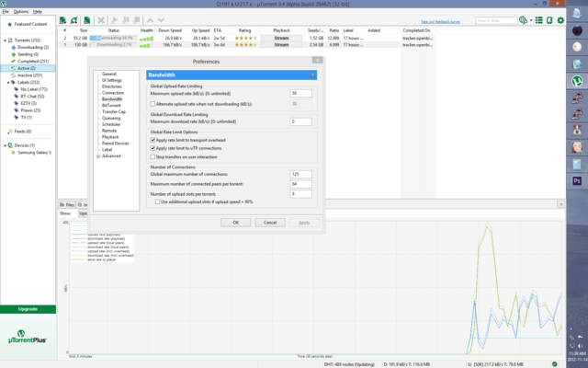Click the Downloading category arrow icon
588x368 pixels.
coord(14,47)
